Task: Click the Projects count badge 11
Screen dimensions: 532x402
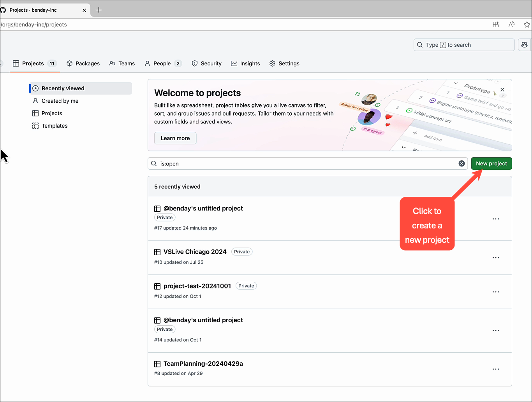Action: pyautogui.click(x=52, y=63)
